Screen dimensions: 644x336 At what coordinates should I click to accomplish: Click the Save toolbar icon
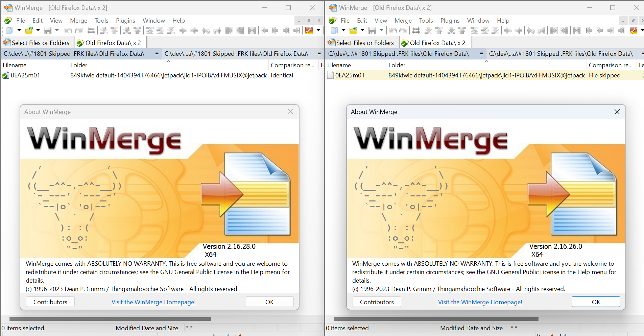tap(47, 30)
